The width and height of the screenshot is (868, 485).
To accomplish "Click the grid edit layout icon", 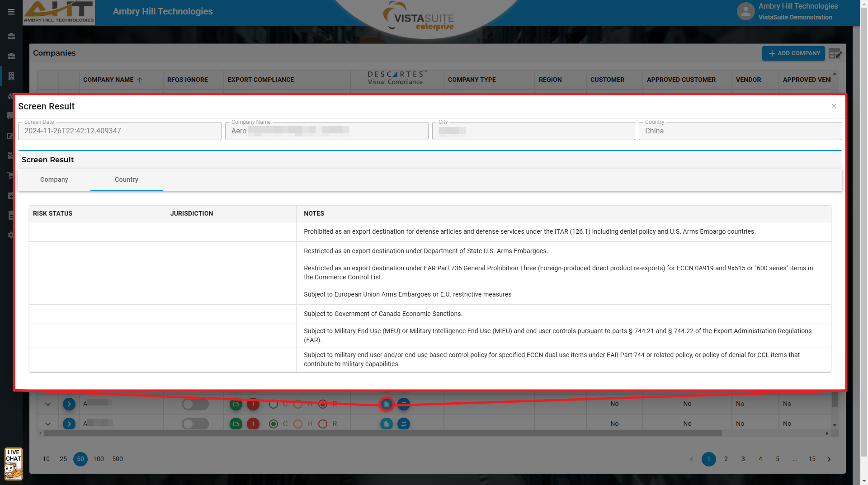I will (x=835, y=54).
